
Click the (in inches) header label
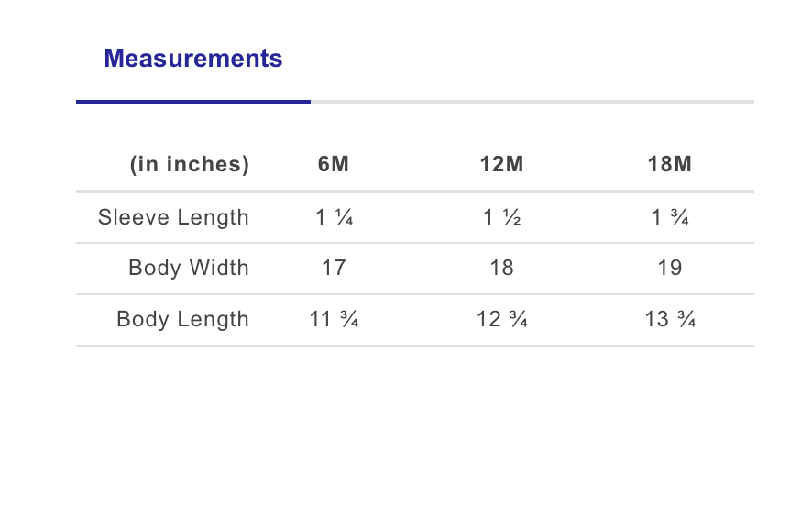190,165
